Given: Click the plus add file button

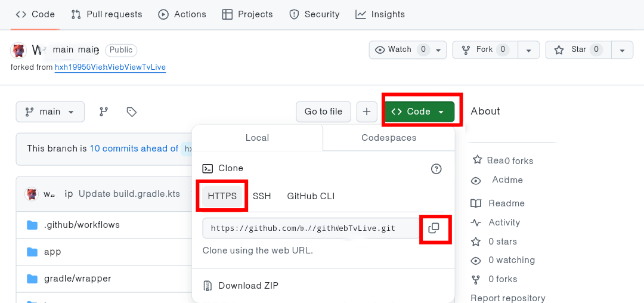Looking at the screenshot, I should pyautogui.click(x=367, y=112).
